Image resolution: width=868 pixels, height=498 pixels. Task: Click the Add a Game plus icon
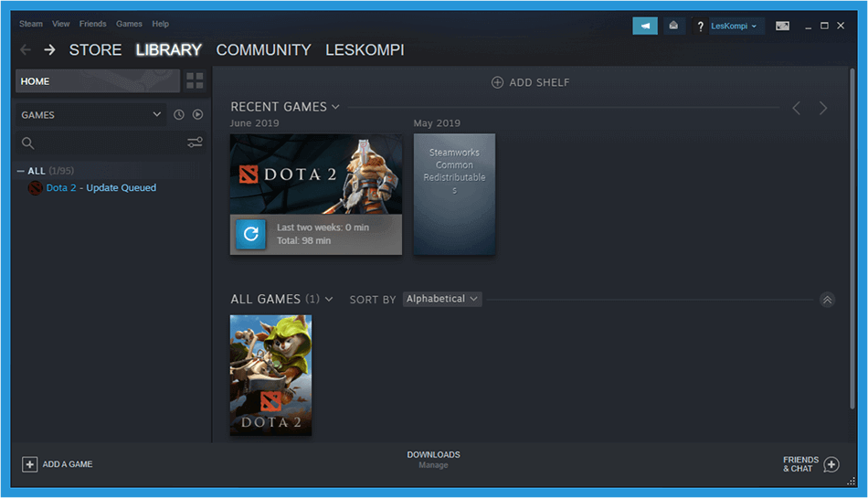(x=30, y=464)
